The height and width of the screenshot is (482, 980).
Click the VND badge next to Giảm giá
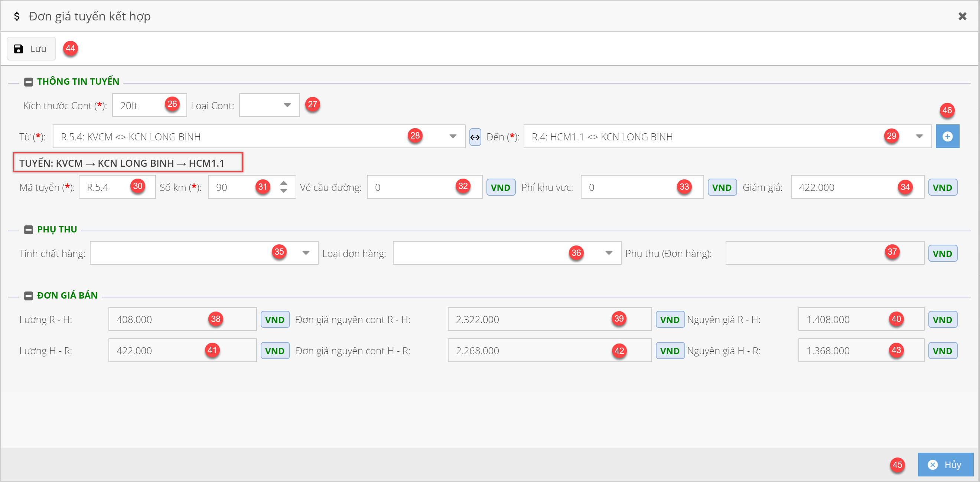coord(942,188)
